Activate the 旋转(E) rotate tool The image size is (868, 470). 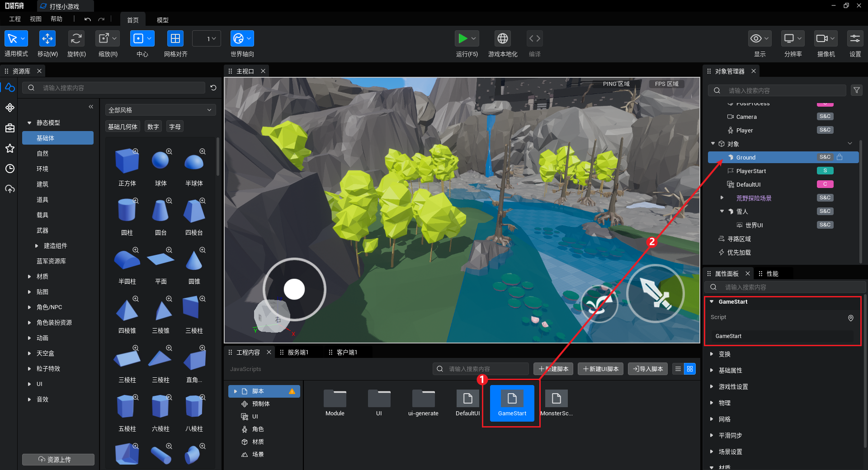[76, 39]
